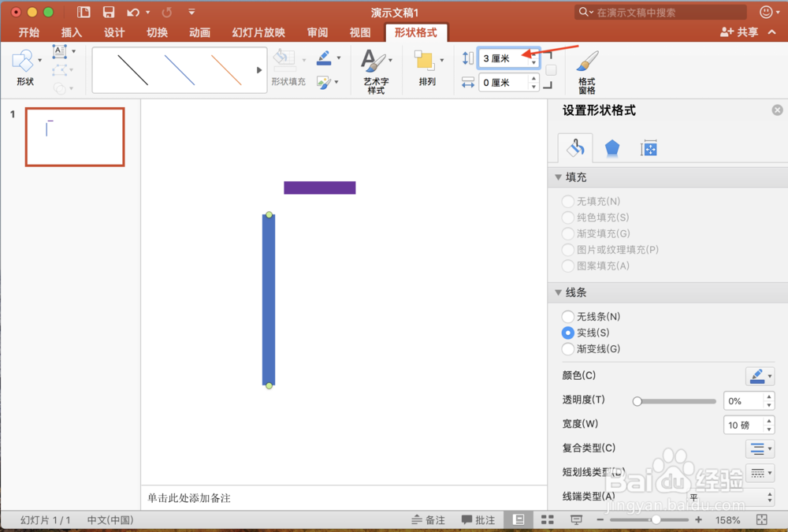Open the 复合类型(C) dropdown
Screen dimensions: 788x532
tap(760, 448)
